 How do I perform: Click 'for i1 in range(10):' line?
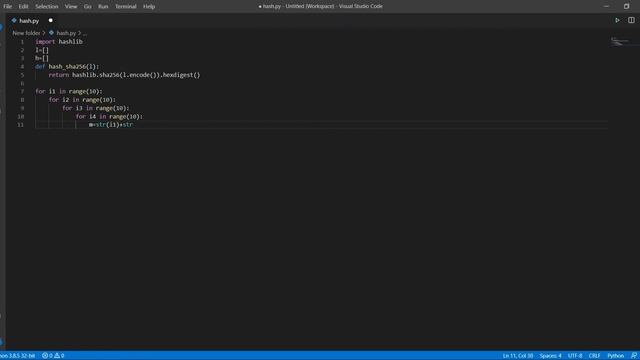69,91
